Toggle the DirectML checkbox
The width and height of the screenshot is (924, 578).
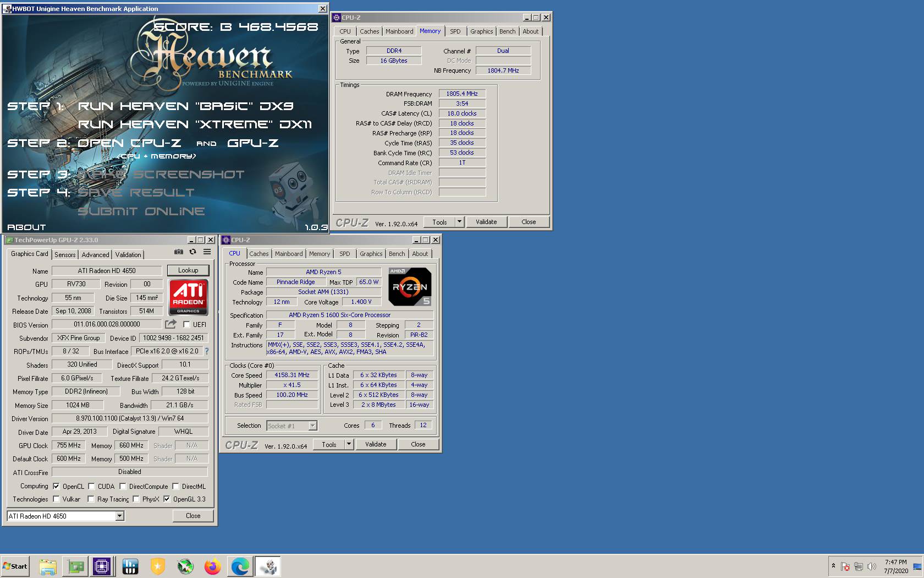(175, 487)
